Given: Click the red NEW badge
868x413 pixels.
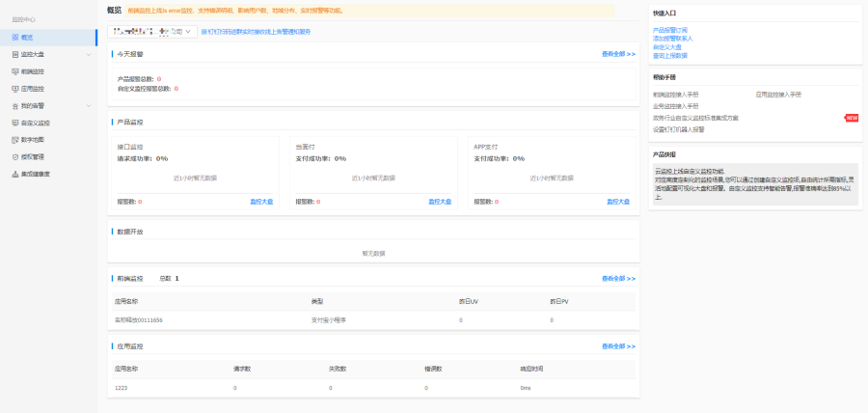Looking at the screenshot, I should pos(852,118).
